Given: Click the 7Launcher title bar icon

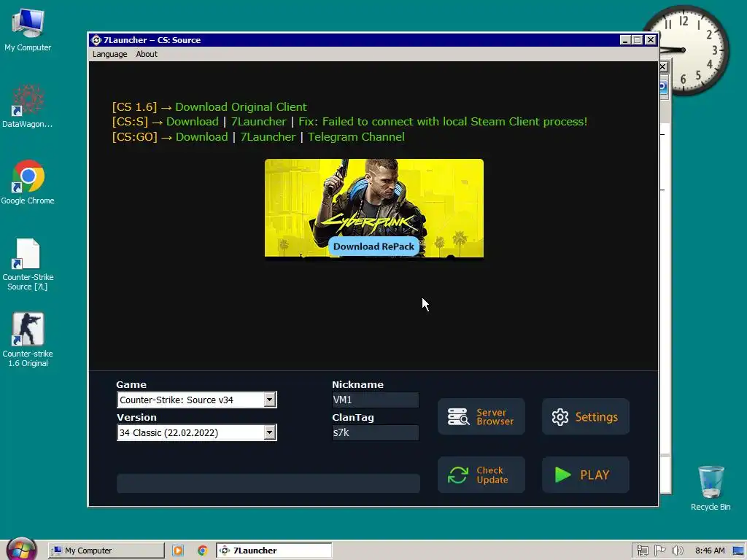Looking at the screenshot, I should [x=96, y=40].
